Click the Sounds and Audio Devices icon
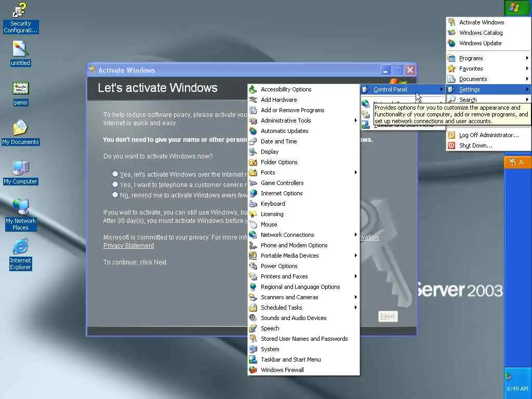This screenshot has width=532, height=399. (253, 318)
